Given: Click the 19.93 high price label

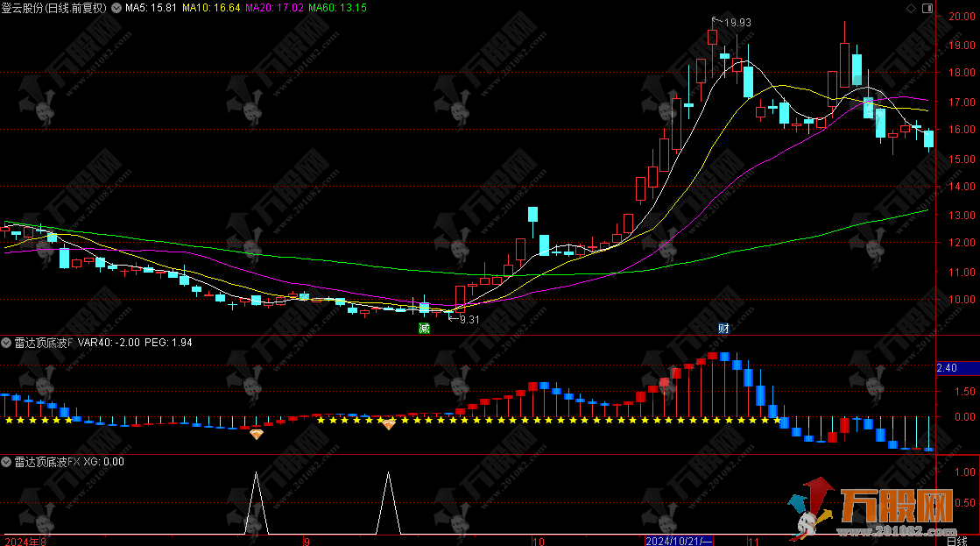Looking at the screenshot, I should point(737,23).
